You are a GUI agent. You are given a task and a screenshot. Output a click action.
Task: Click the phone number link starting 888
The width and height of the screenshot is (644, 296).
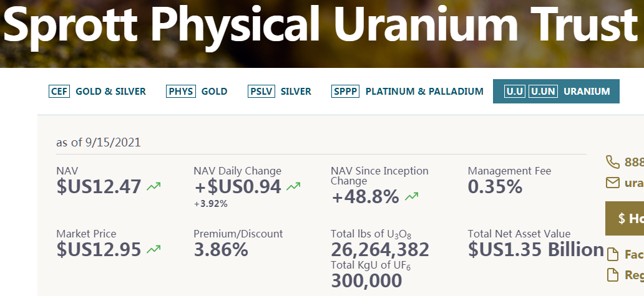coord(634,163)
